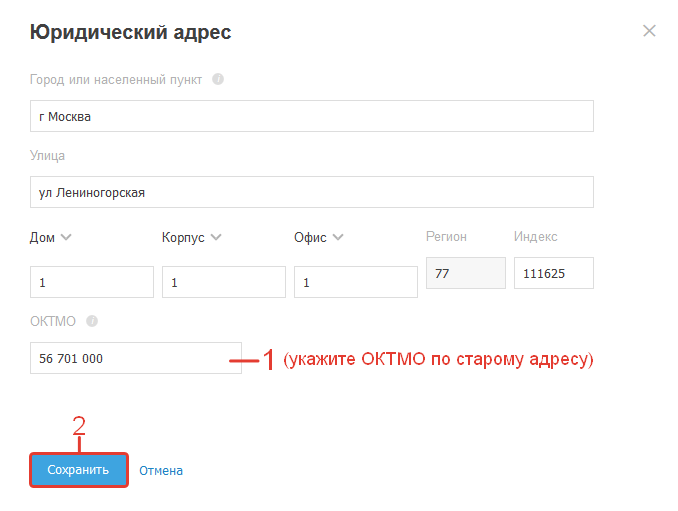Cancel changes via Отмена link

pyautogui.click(x=161, y=470)
